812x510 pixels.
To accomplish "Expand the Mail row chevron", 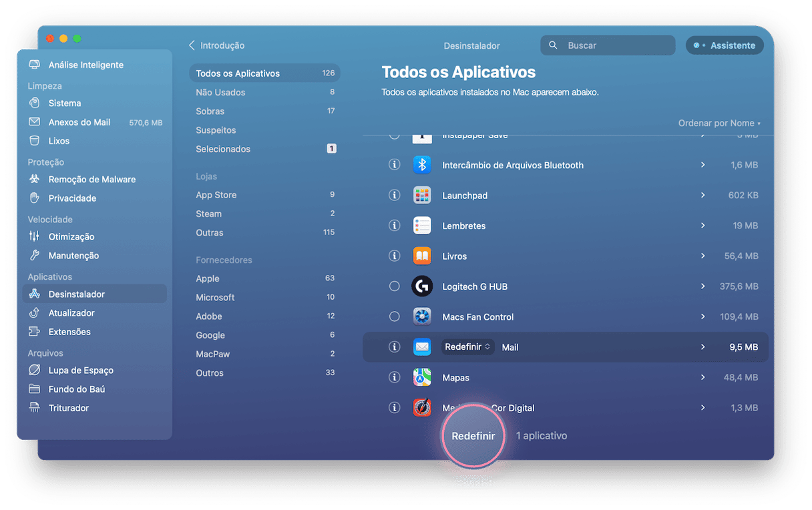I will 702,347.
